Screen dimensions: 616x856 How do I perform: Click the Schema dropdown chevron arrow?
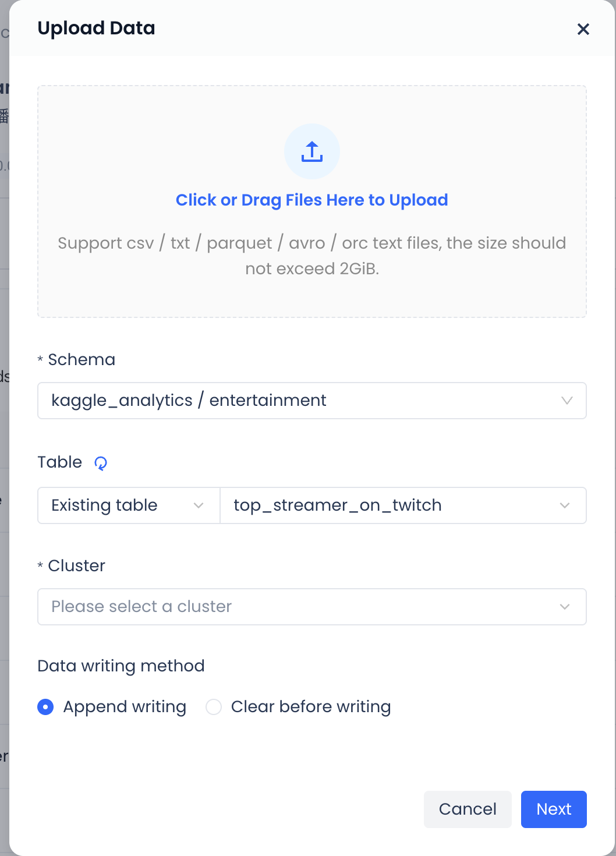[567, 401]
